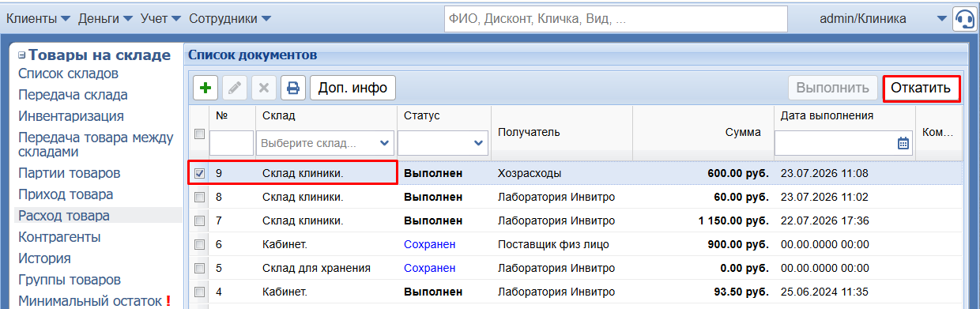The image size is (980, 309).
Task: Open the Деньги menu
Action: 106,18
